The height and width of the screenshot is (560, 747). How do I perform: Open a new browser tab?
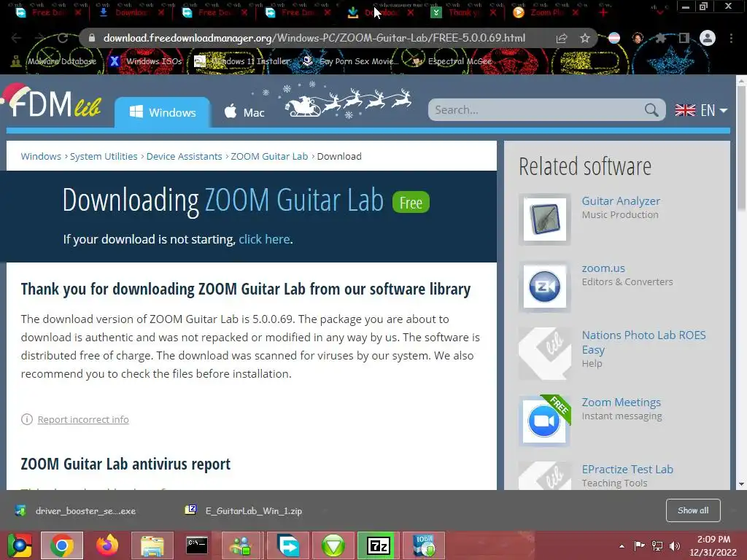(603, 13)
